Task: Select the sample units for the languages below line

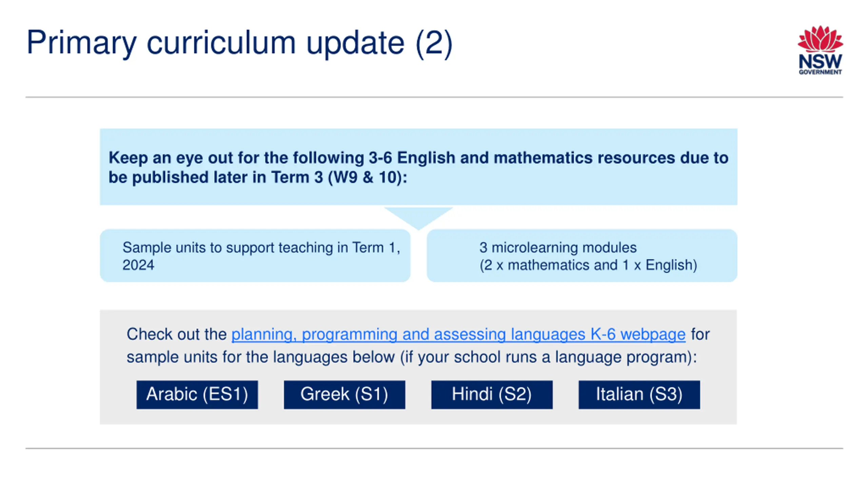Action: coord(412,357)
